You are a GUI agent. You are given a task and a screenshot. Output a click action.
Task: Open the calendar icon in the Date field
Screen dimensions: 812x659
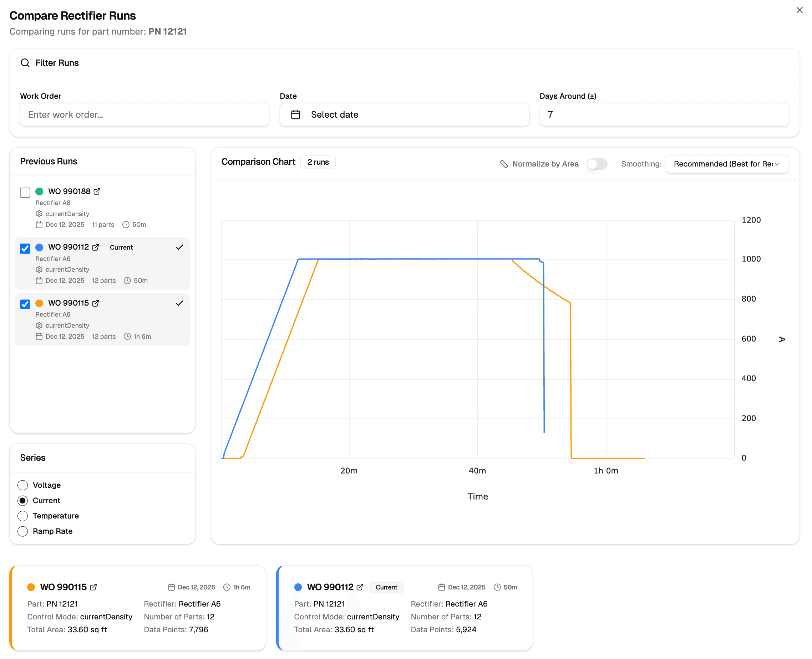[x=295, y=114]
